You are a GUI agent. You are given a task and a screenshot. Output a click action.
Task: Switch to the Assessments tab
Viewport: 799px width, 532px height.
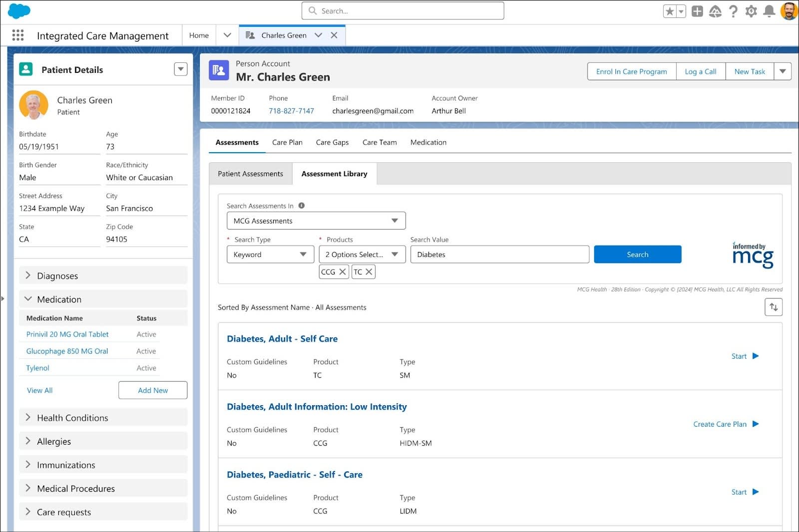click(x=237, y=142)
